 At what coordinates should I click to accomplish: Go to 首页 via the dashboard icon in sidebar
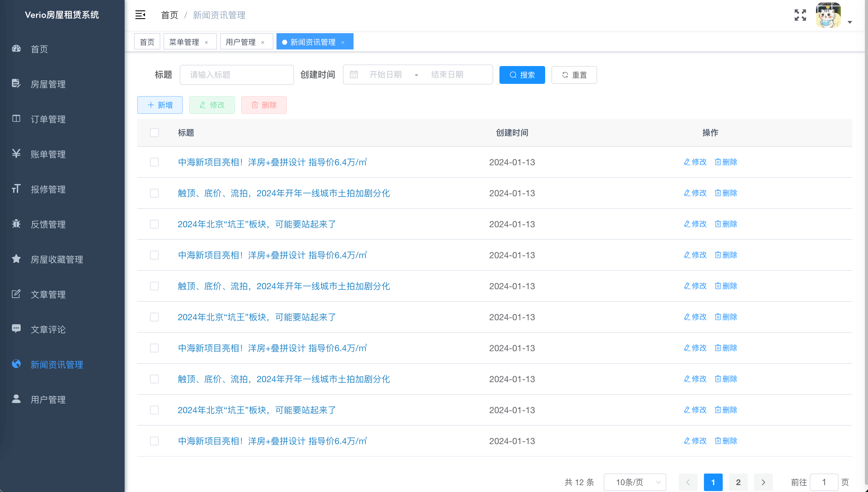(16, 49)
